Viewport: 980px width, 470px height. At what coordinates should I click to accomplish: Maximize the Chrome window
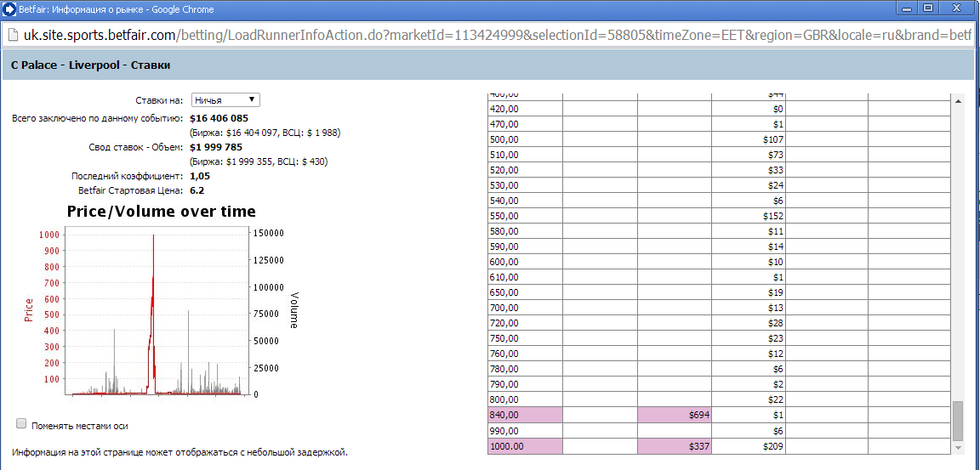(928, 8)
